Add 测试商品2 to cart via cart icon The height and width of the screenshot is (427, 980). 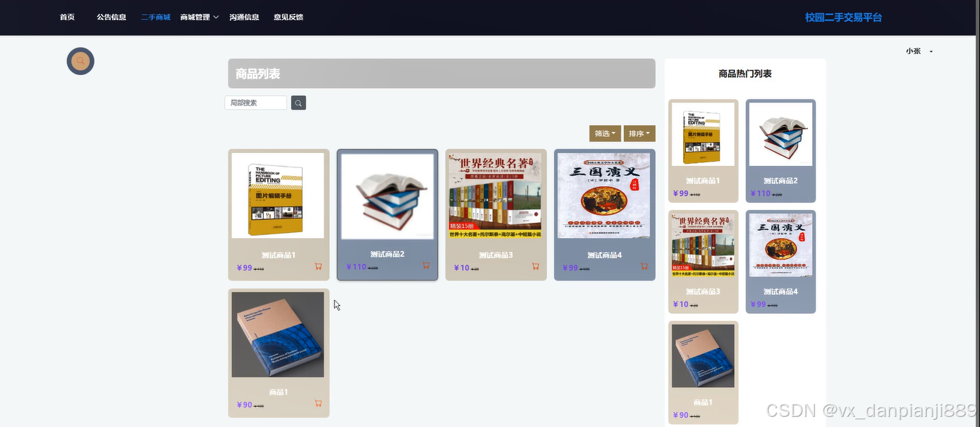(x=426, y=265)
